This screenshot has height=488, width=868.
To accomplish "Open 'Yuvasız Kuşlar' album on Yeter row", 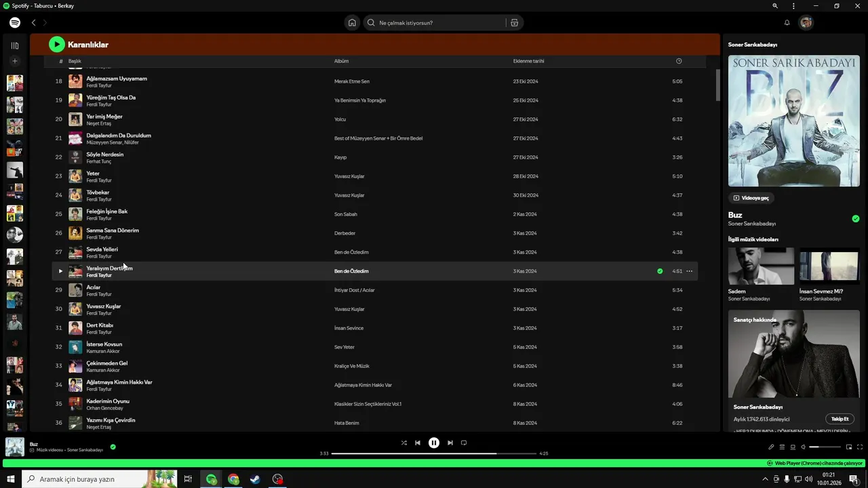I will (349, 176).
